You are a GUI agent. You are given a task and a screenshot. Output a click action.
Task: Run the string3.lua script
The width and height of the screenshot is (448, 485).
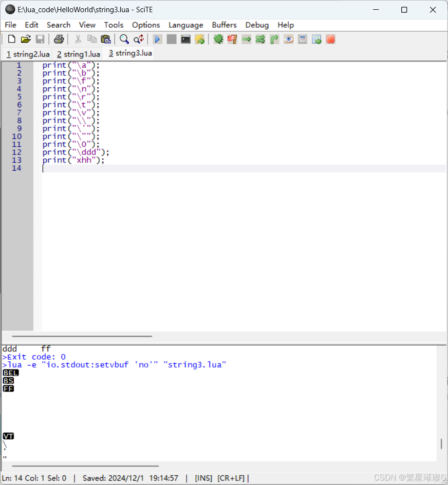pyautogui.click(x=157, y=39)
